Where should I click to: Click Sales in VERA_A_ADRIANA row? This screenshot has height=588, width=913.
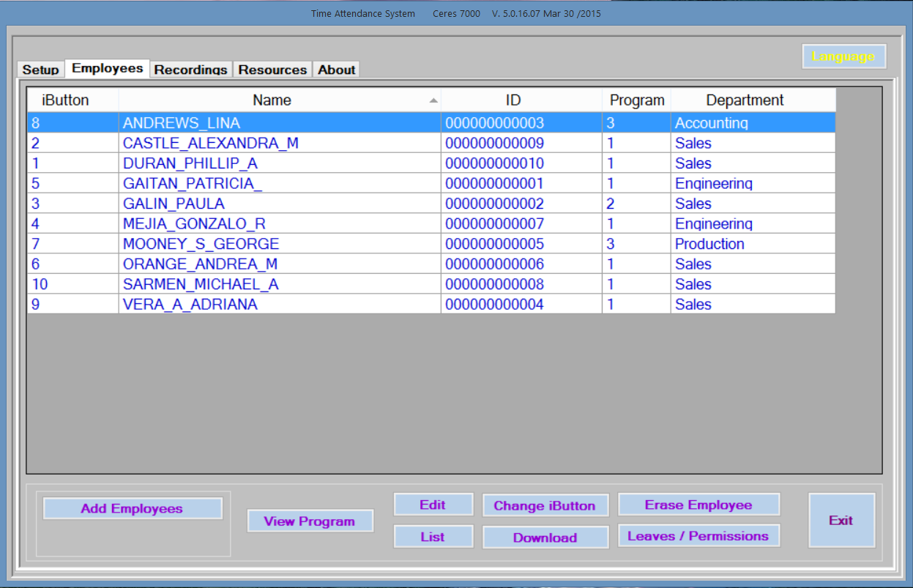(753, 304)
